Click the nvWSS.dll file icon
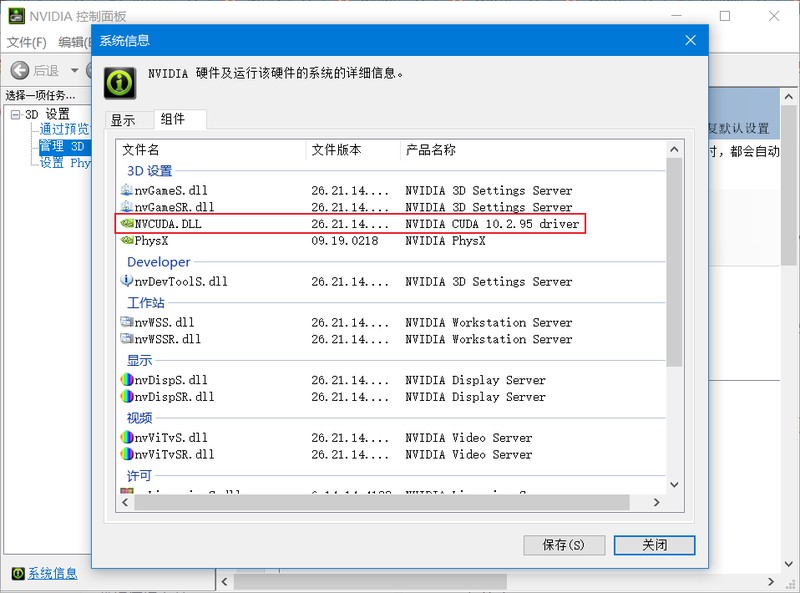Image resolution: width=800 pixels, height=593 pixels. [x=127, y=322]
